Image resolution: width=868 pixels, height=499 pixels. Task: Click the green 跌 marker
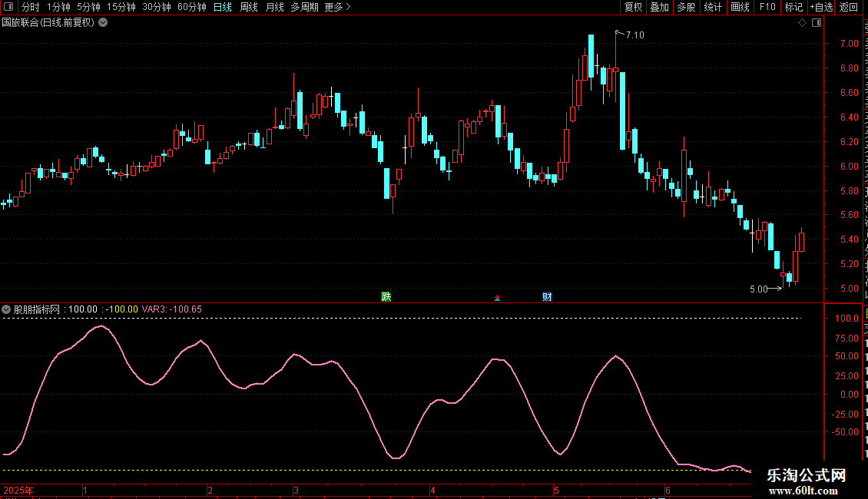[386, 296]
